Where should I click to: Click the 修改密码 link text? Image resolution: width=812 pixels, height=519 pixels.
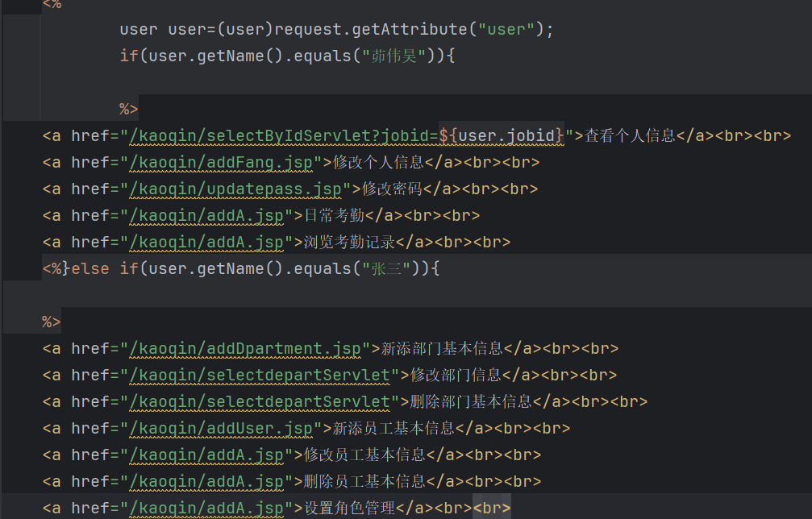coord(393,189)
